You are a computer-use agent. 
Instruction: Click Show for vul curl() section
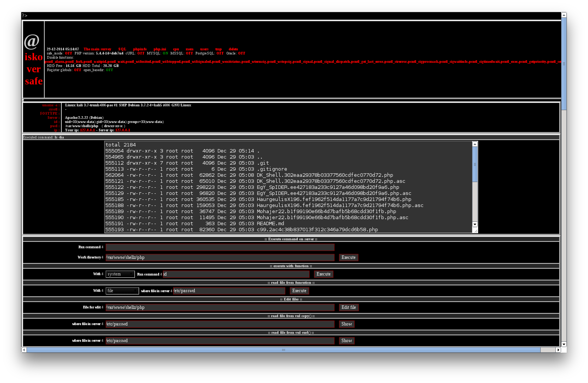click(347, 341)
